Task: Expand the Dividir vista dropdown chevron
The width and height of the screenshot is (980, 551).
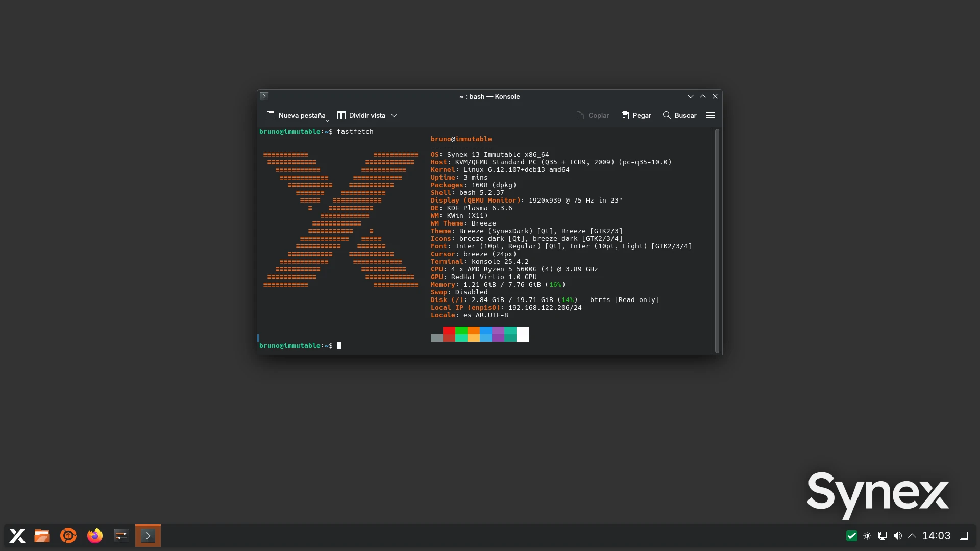Action: [394, 116]
